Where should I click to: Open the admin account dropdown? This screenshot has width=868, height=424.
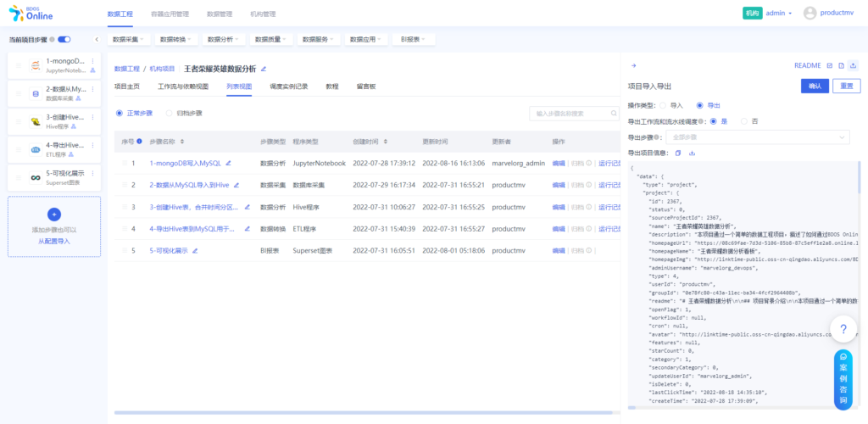click(779, 14)
